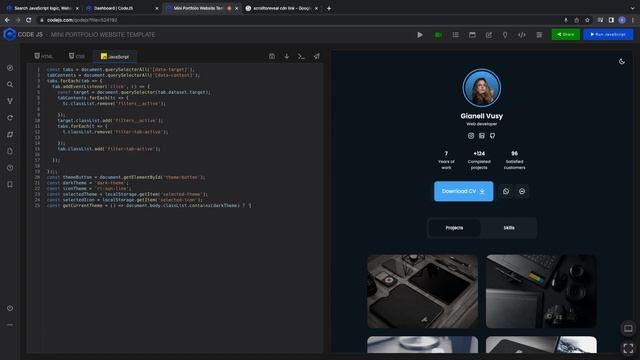Open the browser tab search chevron
640x360 pixels.
point(632,8)
